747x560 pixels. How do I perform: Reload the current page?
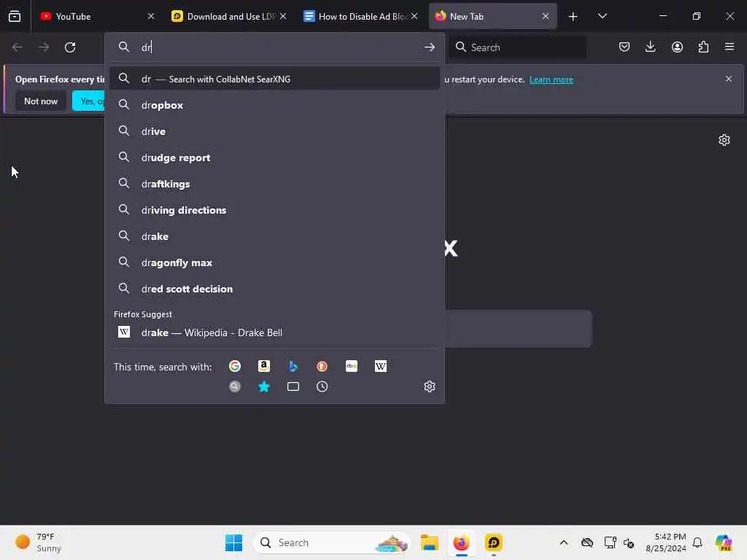click(70, 47)
